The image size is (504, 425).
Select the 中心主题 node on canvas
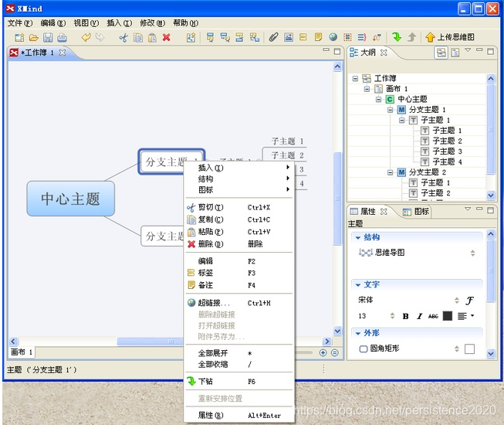coord(71,199)
